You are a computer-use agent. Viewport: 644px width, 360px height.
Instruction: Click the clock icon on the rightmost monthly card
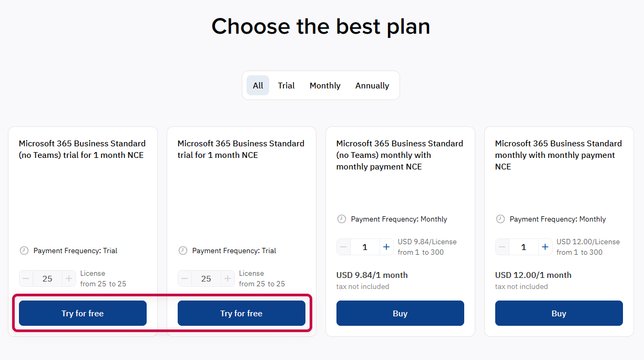[500, 219]
